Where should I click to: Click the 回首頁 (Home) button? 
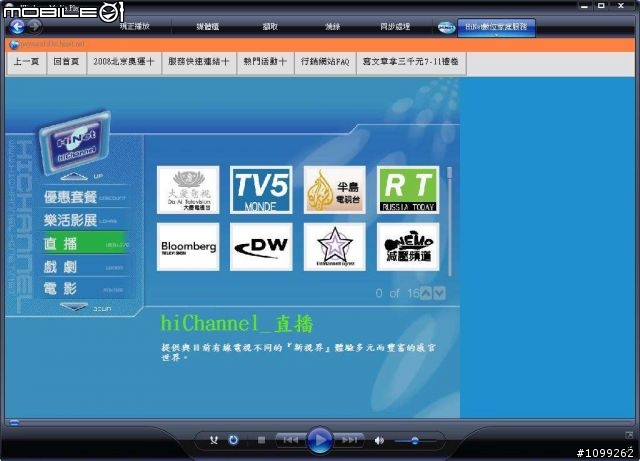tap(66, 62)
